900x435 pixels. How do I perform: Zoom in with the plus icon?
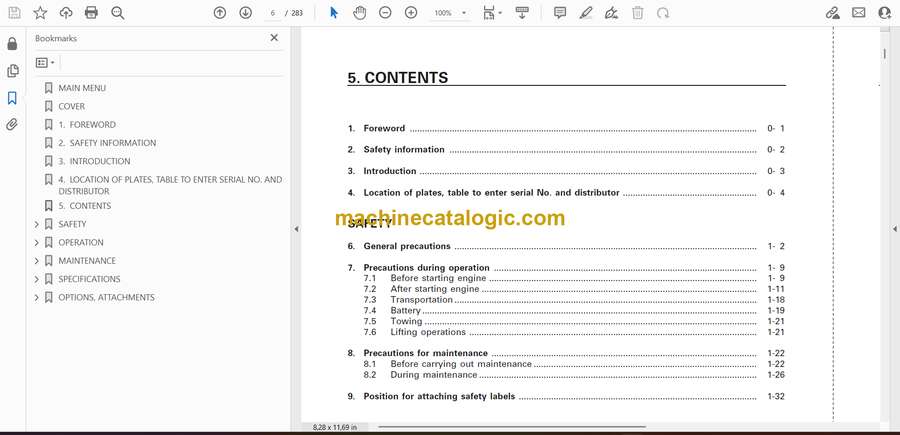pyautogui.click(x=411, y=13)
